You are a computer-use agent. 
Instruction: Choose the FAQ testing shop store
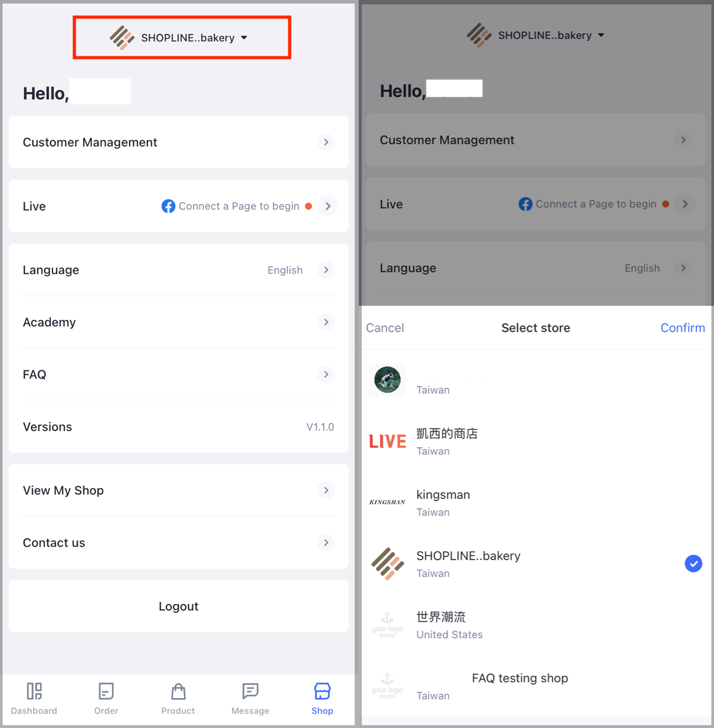[536, 686]
